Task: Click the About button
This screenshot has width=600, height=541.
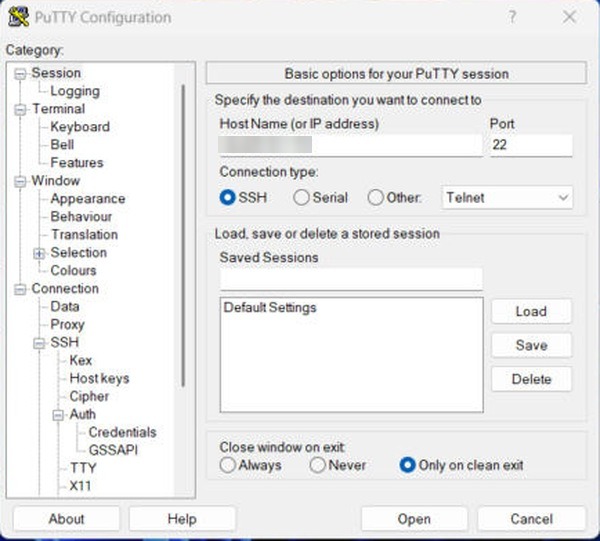Action: pyautogui.click(x=66, y=519)
